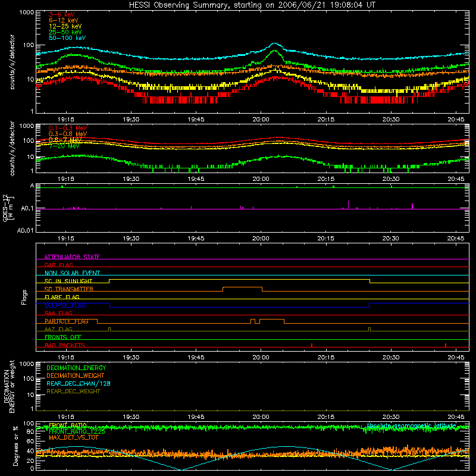
Task: Click the 0.8-7 MeV legend label
Action: [x=65, y=140]
